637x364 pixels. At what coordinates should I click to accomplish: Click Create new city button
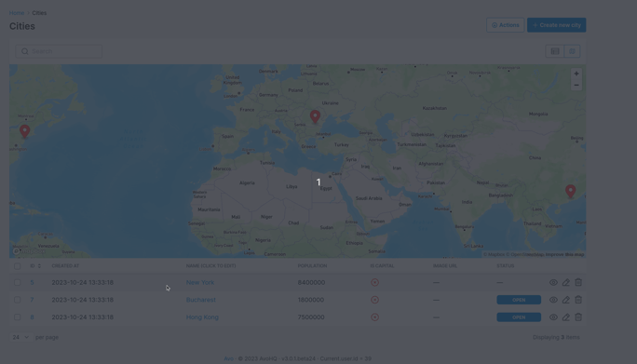557,25
